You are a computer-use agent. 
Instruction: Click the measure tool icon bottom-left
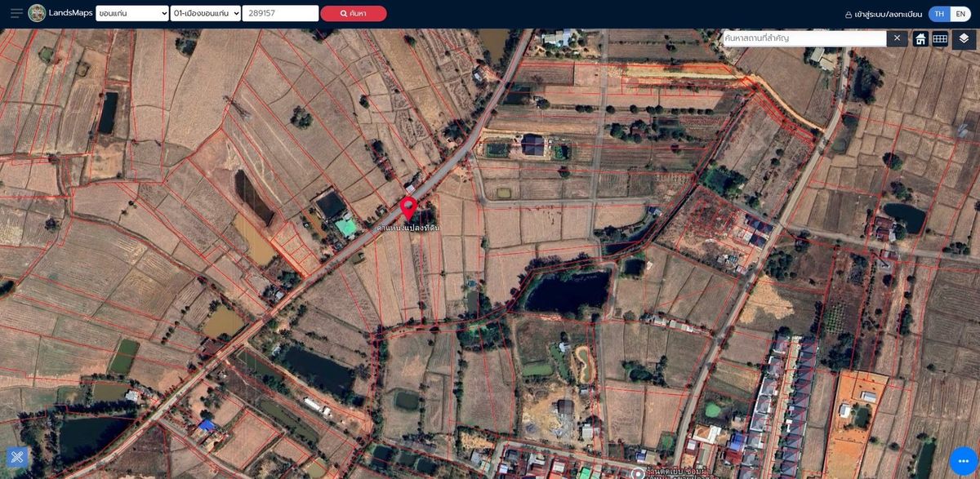click(x=17, y=457)
